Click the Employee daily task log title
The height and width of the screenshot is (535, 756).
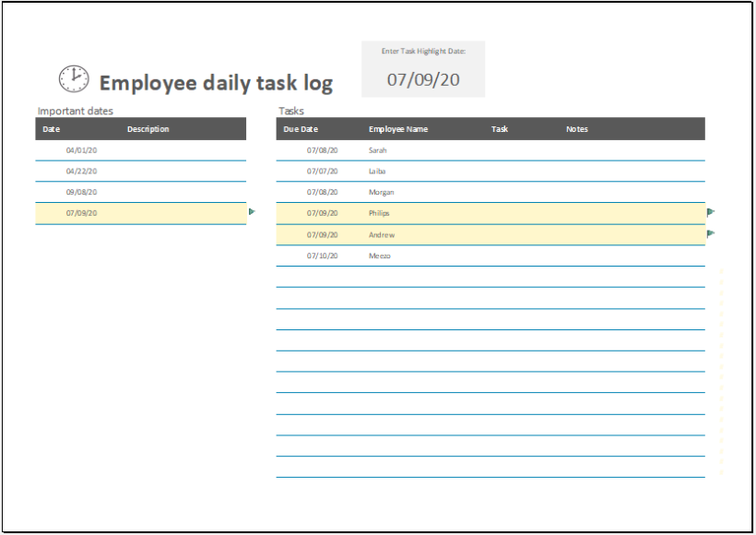pos(216,83)
